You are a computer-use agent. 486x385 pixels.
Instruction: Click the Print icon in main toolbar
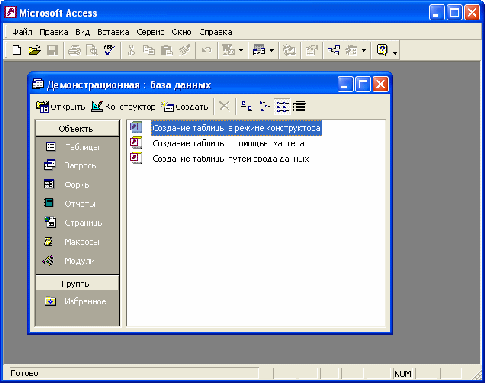(74, 50)
